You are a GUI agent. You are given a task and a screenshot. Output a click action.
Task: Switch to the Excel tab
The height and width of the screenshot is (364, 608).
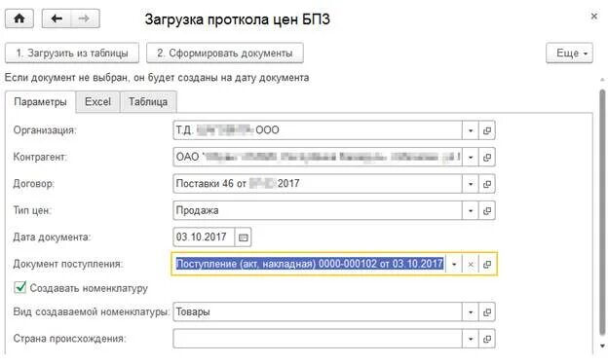(x=97, y=102)
